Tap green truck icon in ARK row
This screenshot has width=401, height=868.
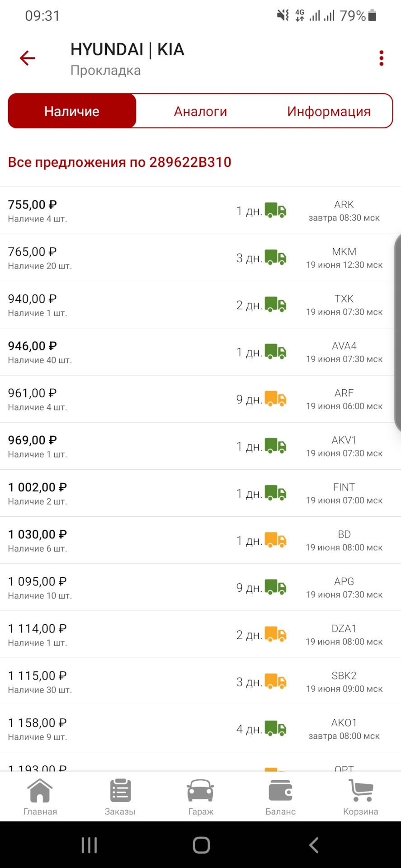pyautogui.click(x=275, y=211)
